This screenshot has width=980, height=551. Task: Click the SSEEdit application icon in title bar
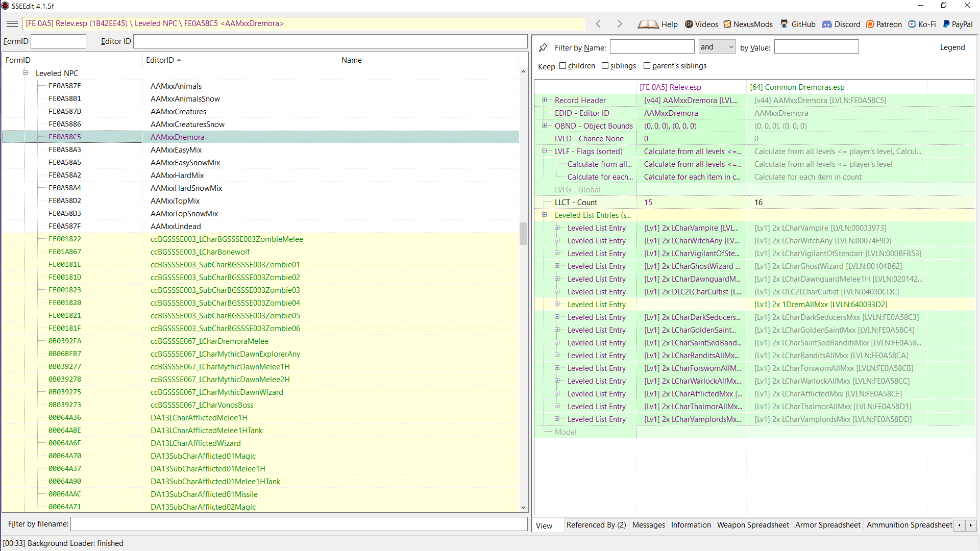point(6,6)
